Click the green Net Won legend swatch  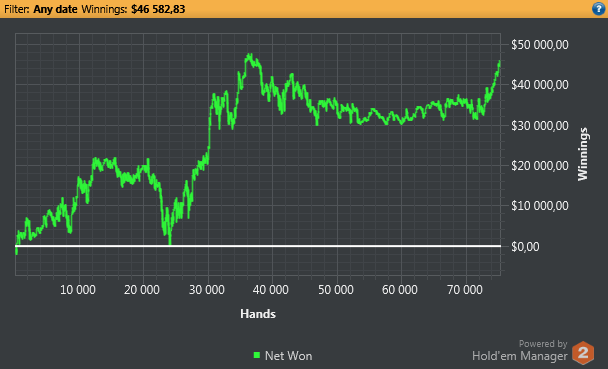pos(257,355)
